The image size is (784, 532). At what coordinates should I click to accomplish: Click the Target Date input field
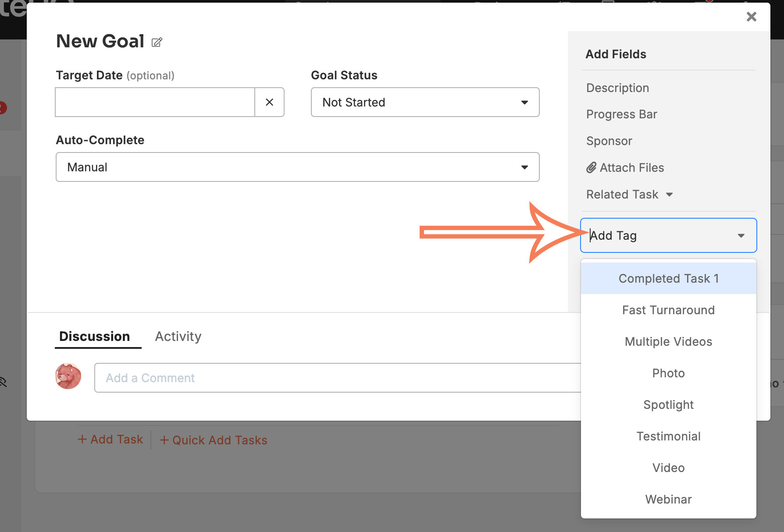coord(155,102)
